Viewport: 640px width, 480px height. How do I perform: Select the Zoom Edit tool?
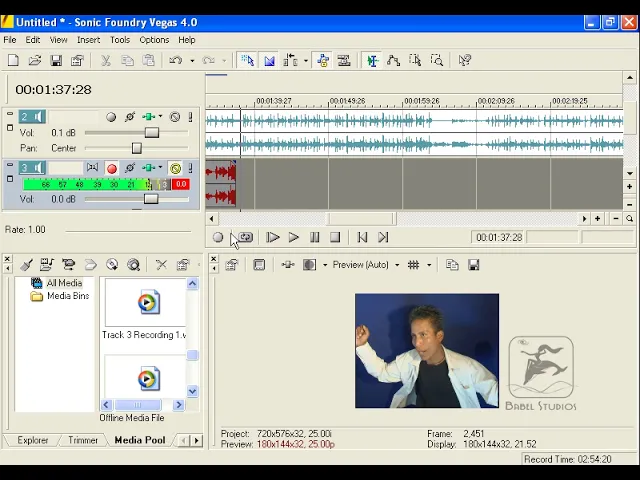[x=437, y=60]
